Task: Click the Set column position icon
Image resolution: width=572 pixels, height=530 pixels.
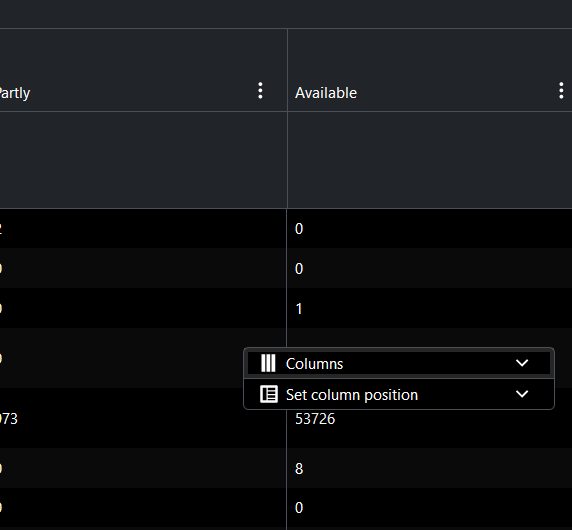Action: (269, 394)
